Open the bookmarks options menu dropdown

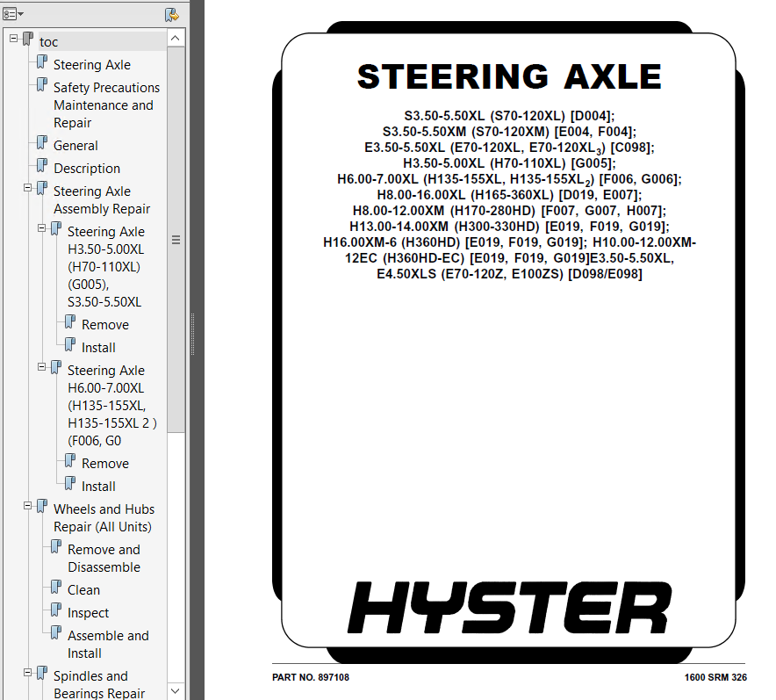pos(13,14)
